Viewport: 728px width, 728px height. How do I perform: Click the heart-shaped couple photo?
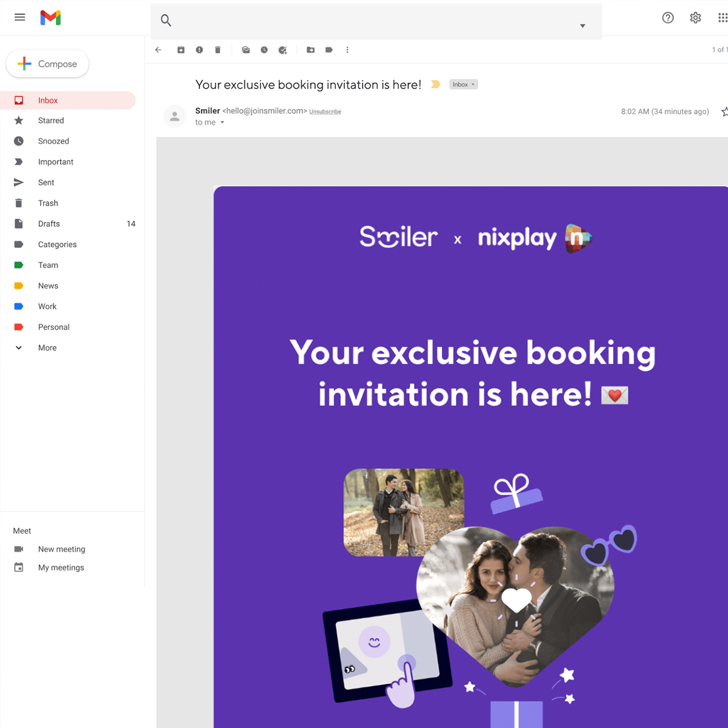pyautogui.click(x=515, y=606)
